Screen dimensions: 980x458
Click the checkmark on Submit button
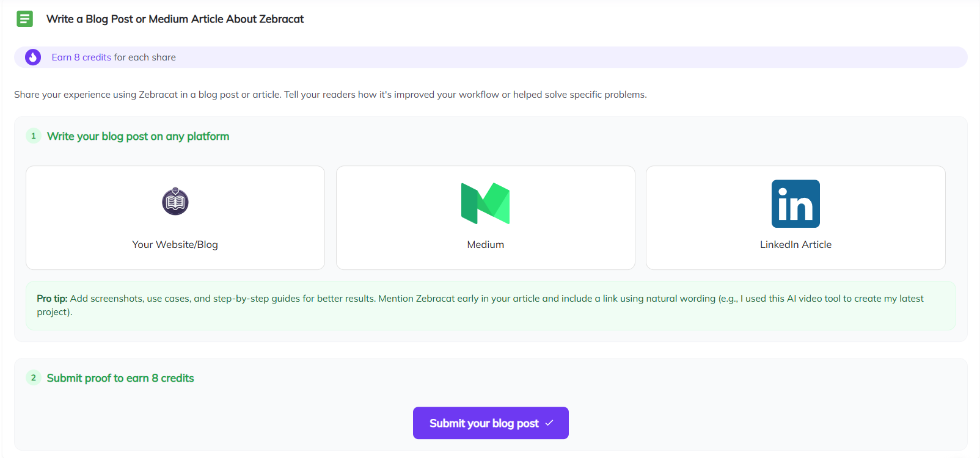pyautogui.click(x=549, y=423)
